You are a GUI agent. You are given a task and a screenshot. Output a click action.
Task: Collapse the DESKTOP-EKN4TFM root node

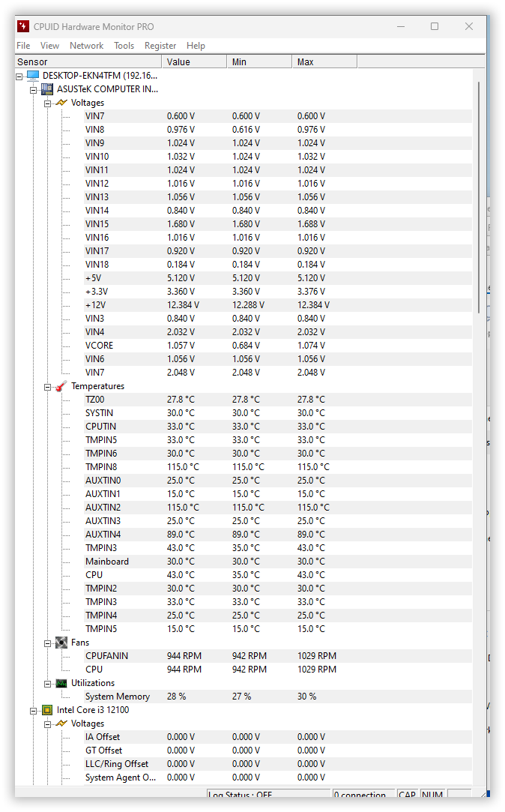[19, 76]
